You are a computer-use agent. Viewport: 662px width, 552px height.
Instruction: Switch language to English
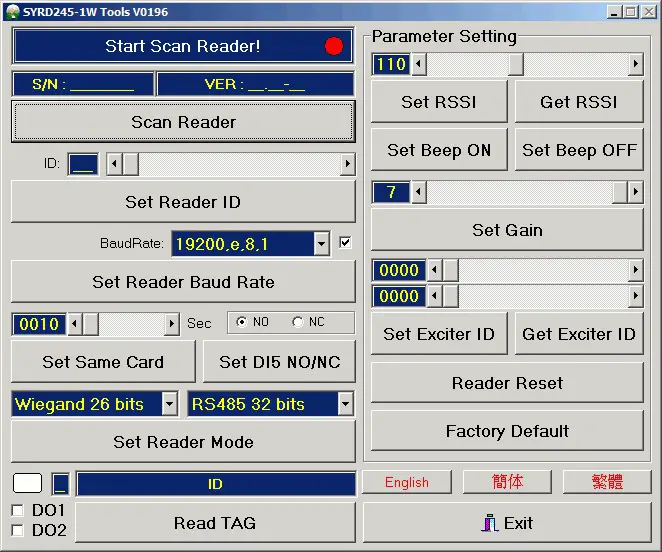407,482
